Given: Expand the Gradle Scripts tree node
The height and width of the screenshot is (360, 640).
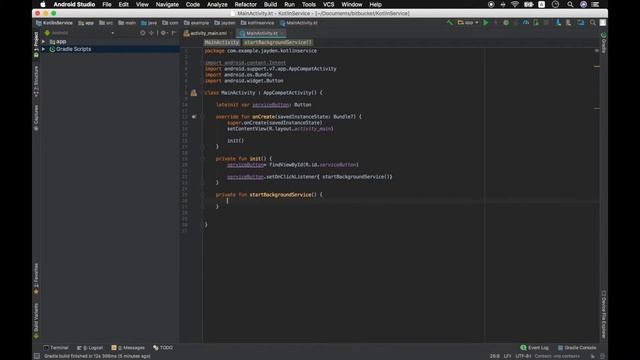Looking at the screenshot, I should coord(44,49).
